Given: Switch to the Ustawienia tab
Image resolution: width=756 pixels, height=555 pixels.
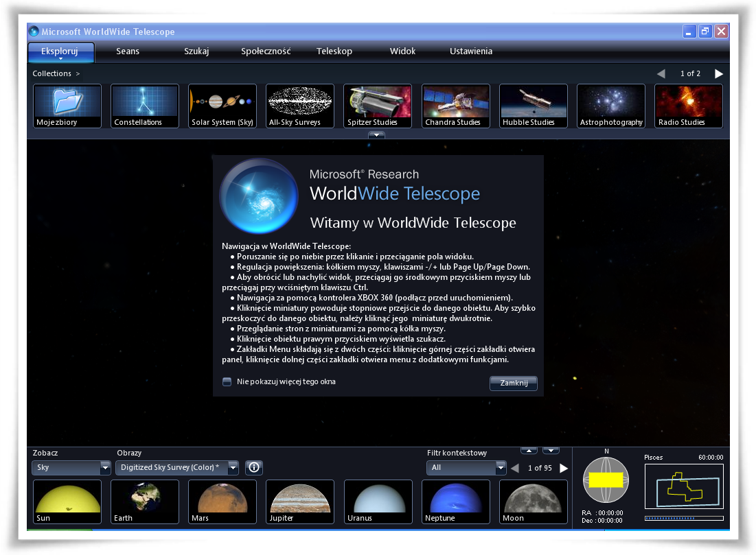Looking at the screenshot, I should 471,51.
